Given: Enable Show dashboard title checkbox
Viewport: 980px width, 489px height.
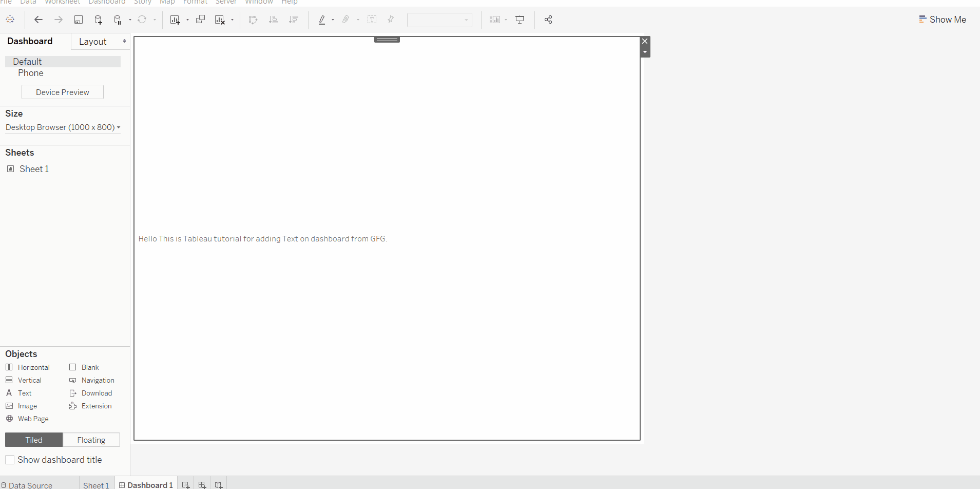Looking at the screenshot, I should [10, 460].
